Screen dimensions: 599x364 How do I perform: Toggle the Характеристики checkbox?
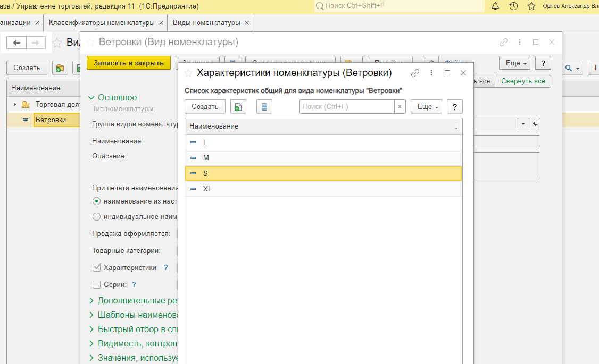[96, 267]
